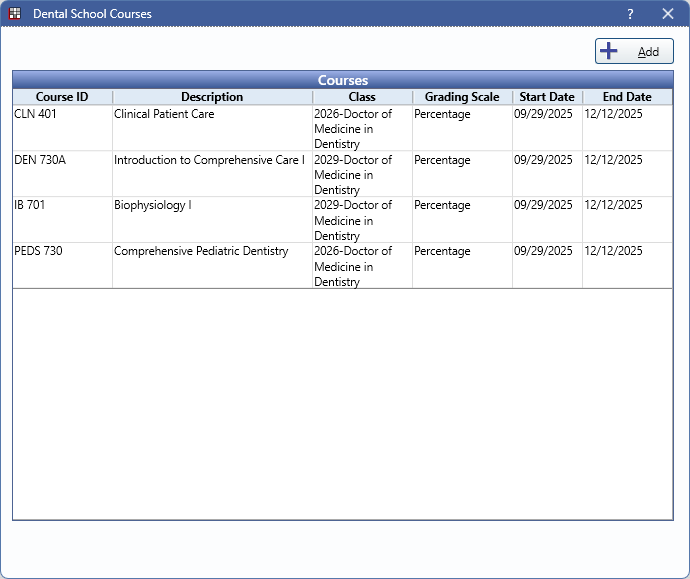Image resolution: width=690 pixels, height=579 pixels.
Task: Click the Grading Scale column header
Action: 462,97
